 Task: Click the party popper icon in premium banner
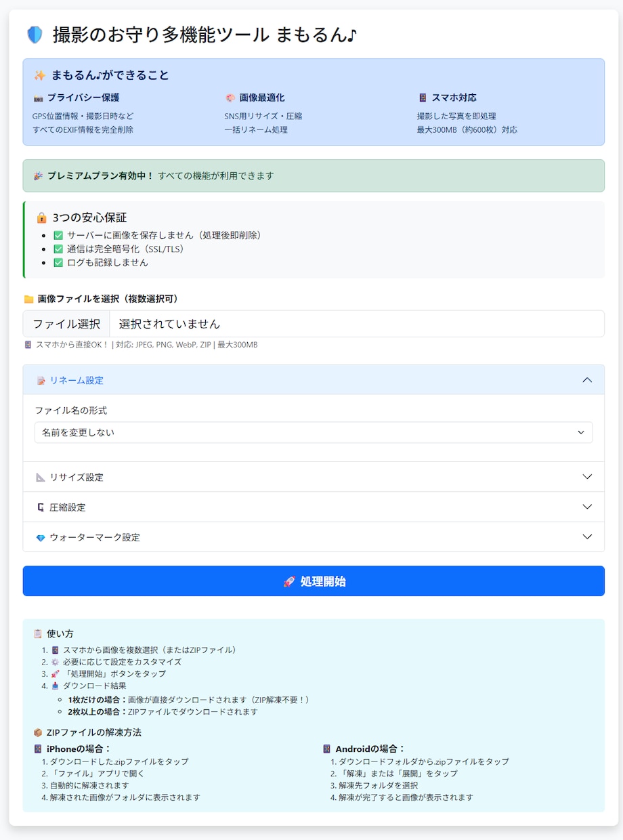point(38,176)
